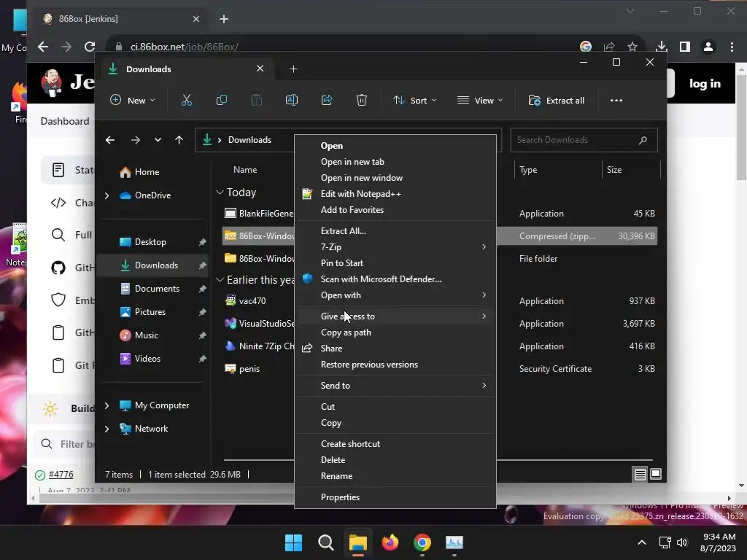Click the Jenkins page vertical scrollbar

click(741, 128)
